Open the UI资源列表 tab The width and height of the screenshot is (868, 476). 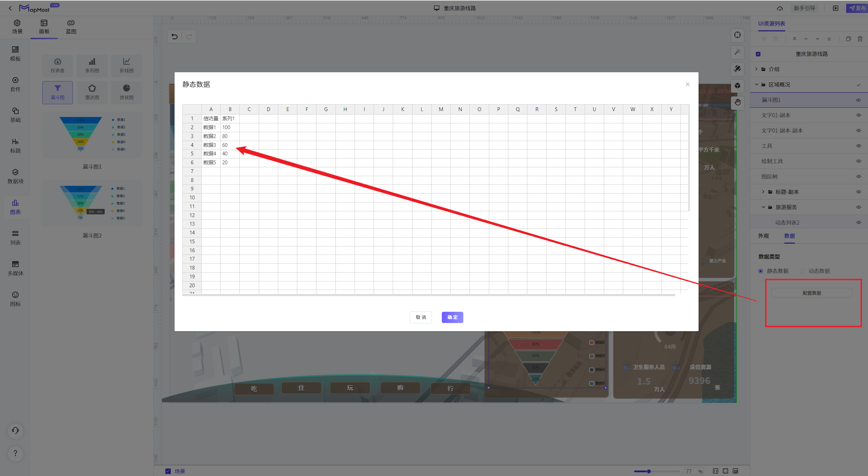point(772,24)
